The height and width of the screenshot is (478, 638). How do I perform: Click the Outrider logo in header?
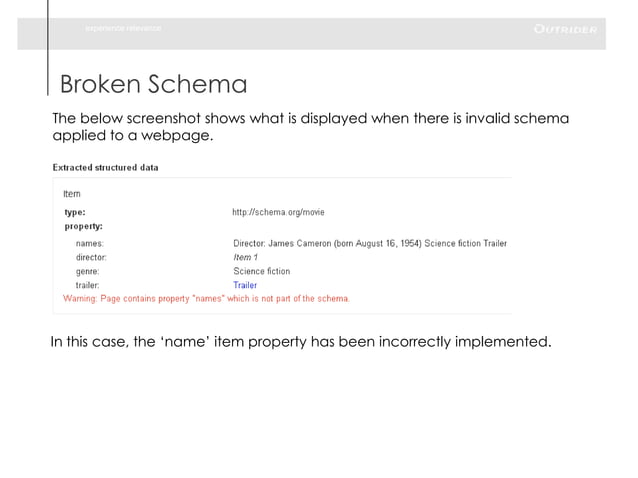(565, 29)
